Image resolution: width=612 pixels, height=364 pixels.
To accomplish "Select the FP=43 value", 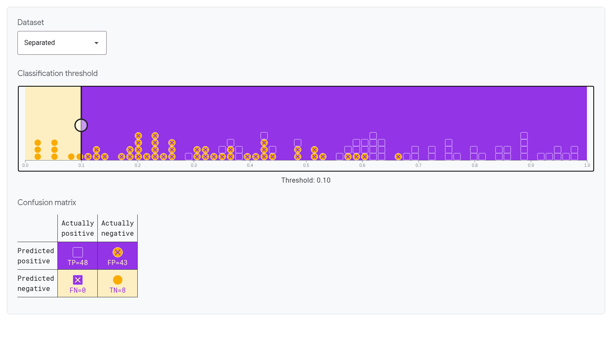I will 118,262.
